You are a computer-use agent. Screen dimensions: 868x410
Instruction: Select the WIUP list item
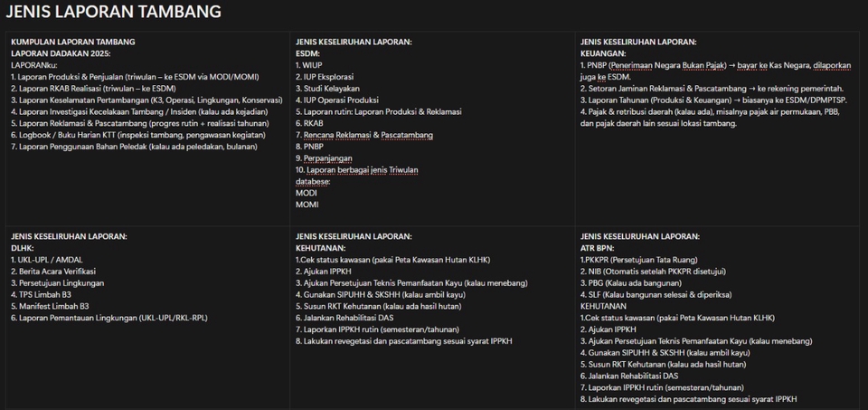coord(312,65)
